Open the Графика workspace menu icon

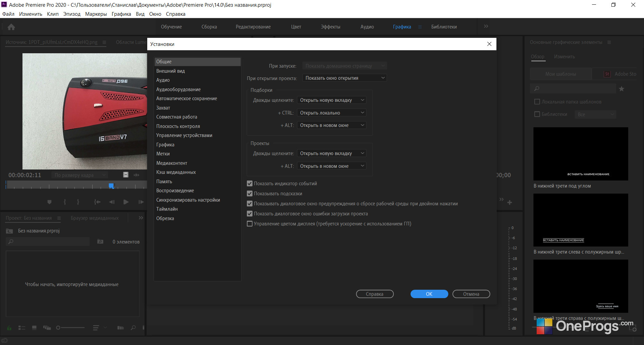point(420,27)
